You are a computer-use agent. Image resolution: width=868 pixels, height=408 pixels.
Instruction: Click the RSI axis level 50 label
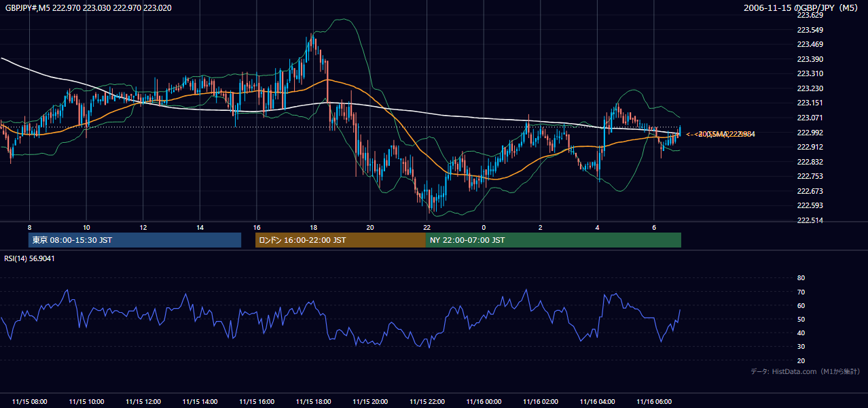(x=801, y=319)
